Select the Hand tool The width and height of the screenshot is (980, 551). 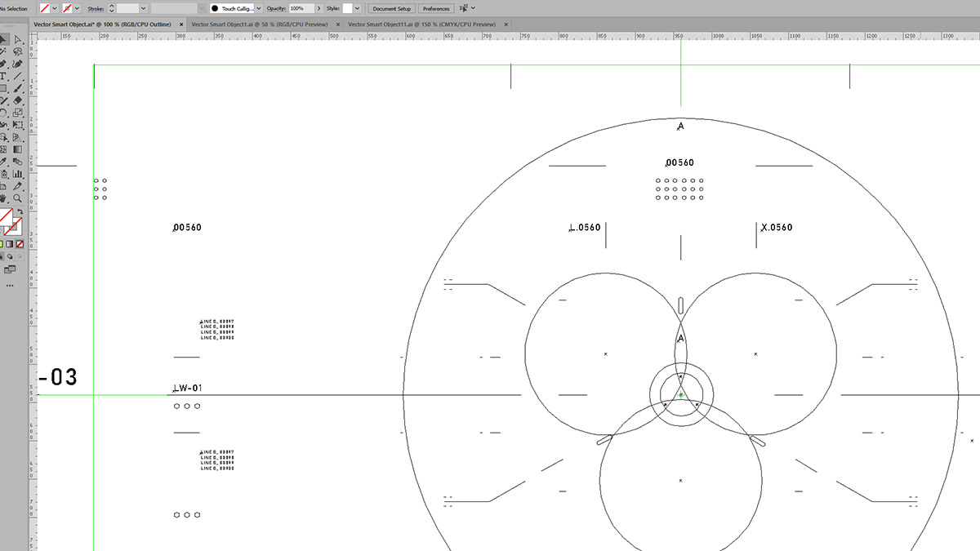tap(4, 198)
